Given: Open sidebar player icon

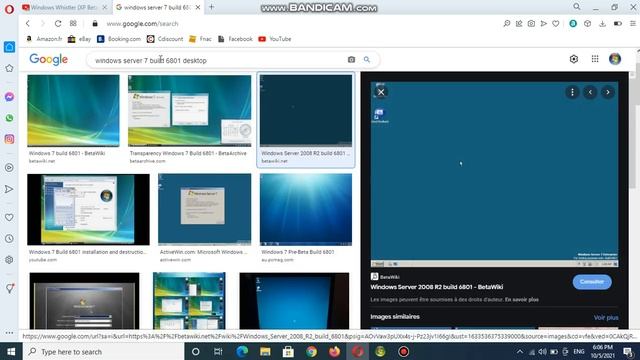Looking at the screenshot, I should point(9,167).
